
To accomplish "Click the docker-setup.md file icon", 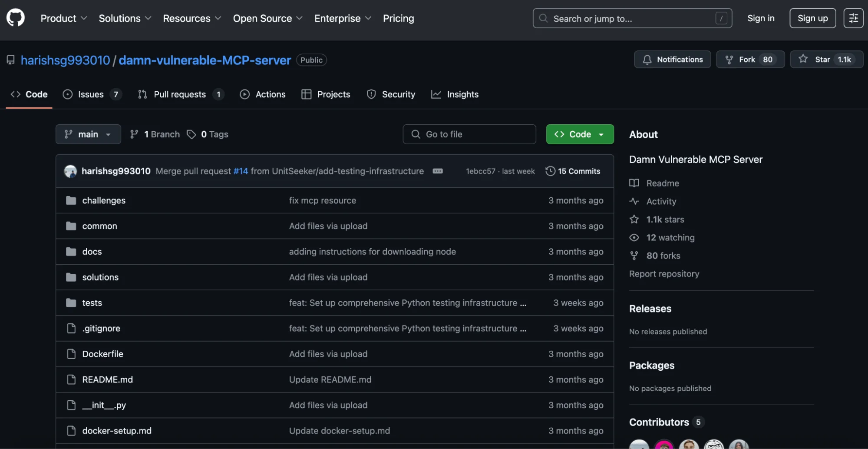I will 71,431.
